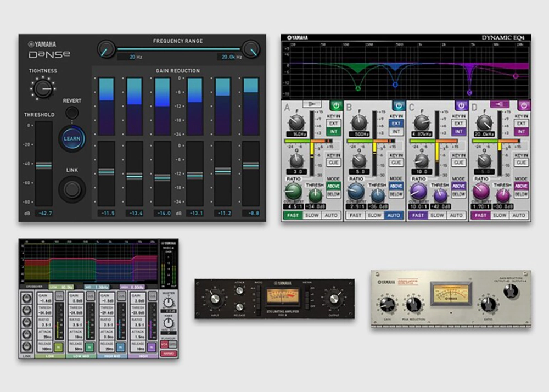
Task: Click the top LINK button in MBC4
Action: 26,298
